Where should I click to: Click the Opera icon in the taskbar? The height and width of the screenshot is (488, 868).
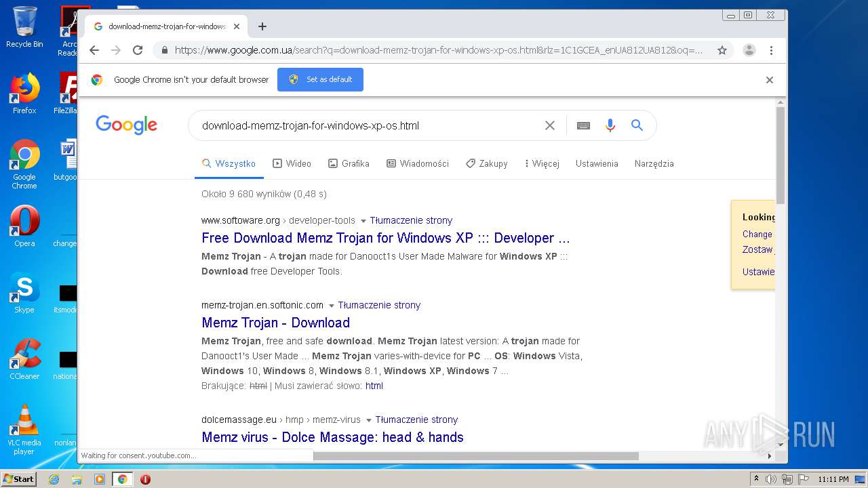(145, 479)
